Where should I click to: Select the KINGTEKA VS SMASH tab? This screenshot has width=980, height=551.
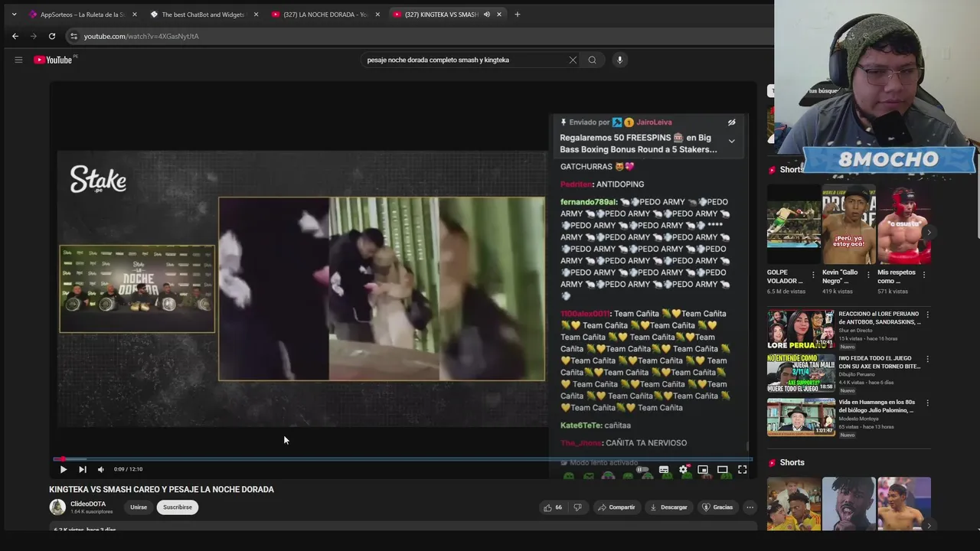tap(441, 15)
